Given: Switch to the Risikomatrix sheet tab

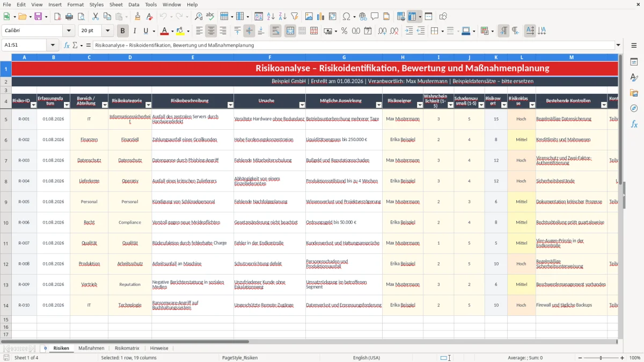Looking at the screenshot, I should [x=127, y=348].
